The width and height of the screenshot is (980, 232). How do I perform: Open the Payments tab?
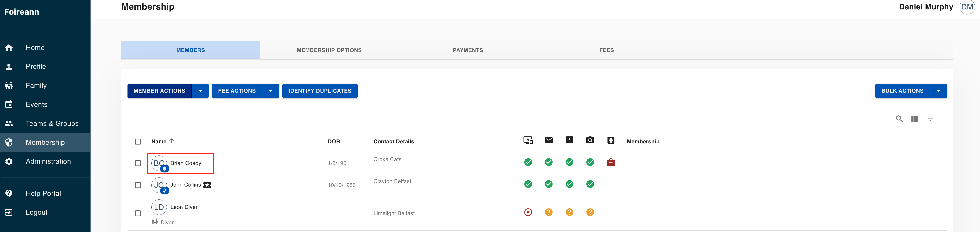(x=467, y=50)
